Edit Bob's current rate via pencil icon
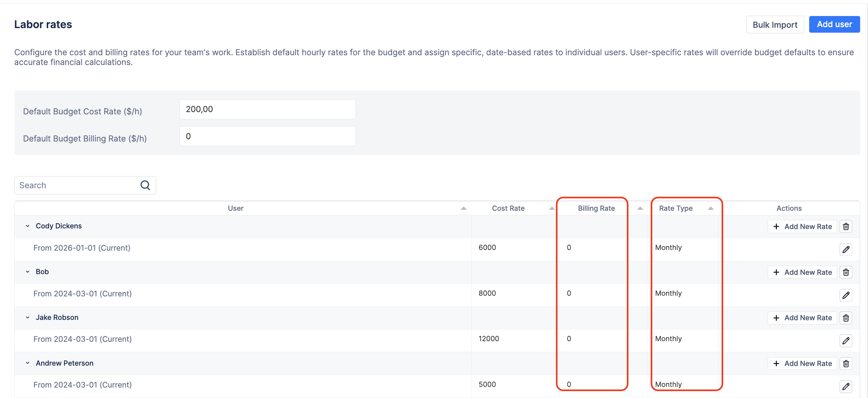The image size is (868, 398). [846, 295]
